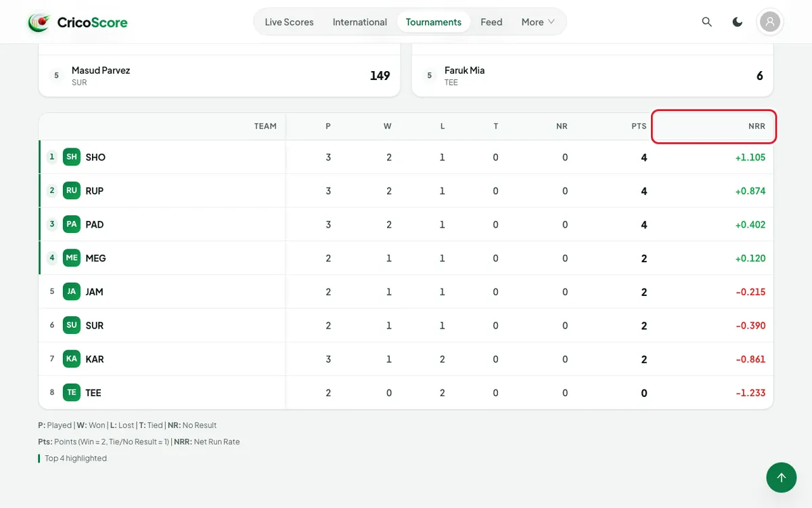This screenshot has height=508, width=812.
Task: Expand the More menu
Action: click(538, 22)
